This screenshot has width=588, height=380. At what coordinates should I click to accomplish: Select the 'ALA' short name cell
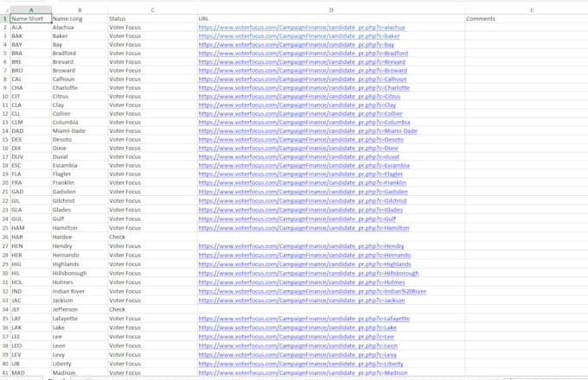31,28
